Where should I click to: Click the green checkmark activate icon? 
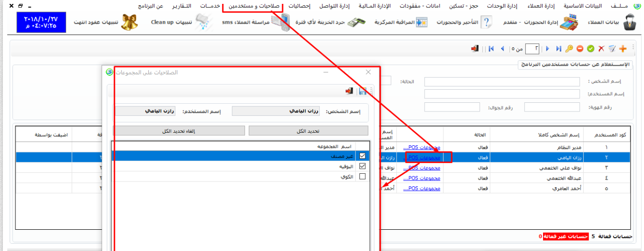[590, 49]
